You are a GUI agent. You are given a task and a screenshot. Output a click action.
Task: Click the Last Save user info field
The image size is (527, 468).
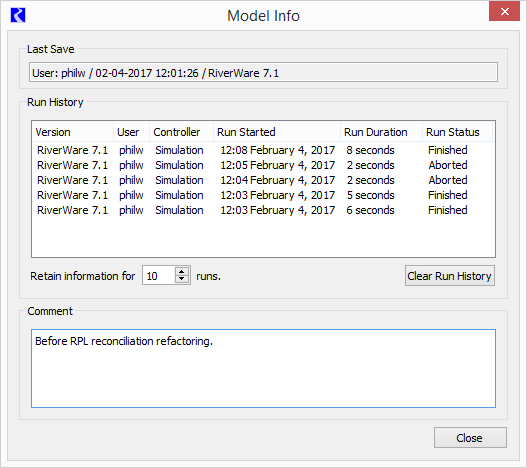click(263, 72)
